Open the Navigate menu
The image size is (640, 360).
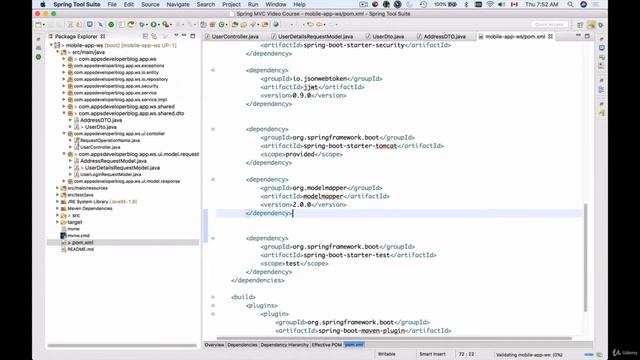(x=178, y=4)
